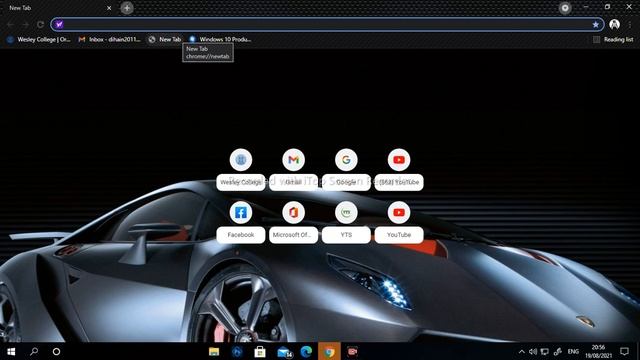
Task: Click the address bar
Action: (327, 24)
